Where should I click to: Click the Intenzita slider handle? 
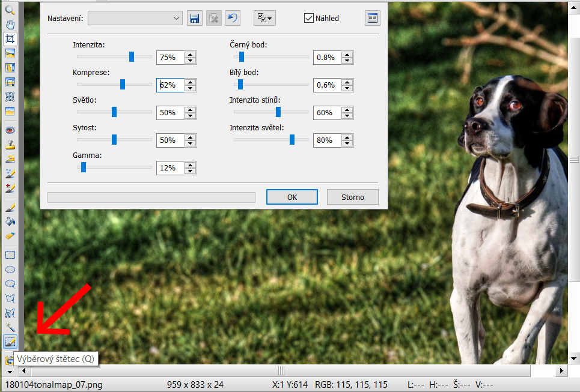click(x=131, y=56)
